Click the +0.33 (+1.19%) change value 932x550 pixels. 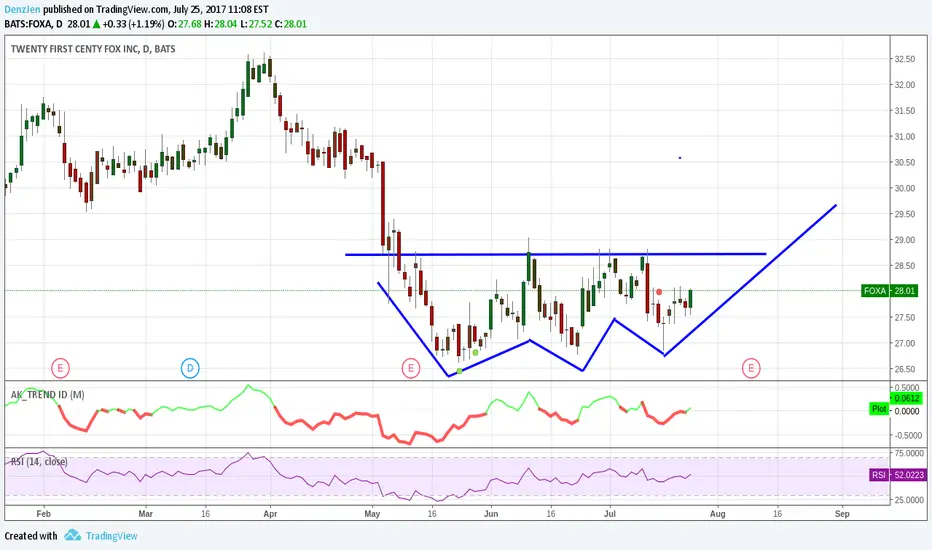coord(133,24)
